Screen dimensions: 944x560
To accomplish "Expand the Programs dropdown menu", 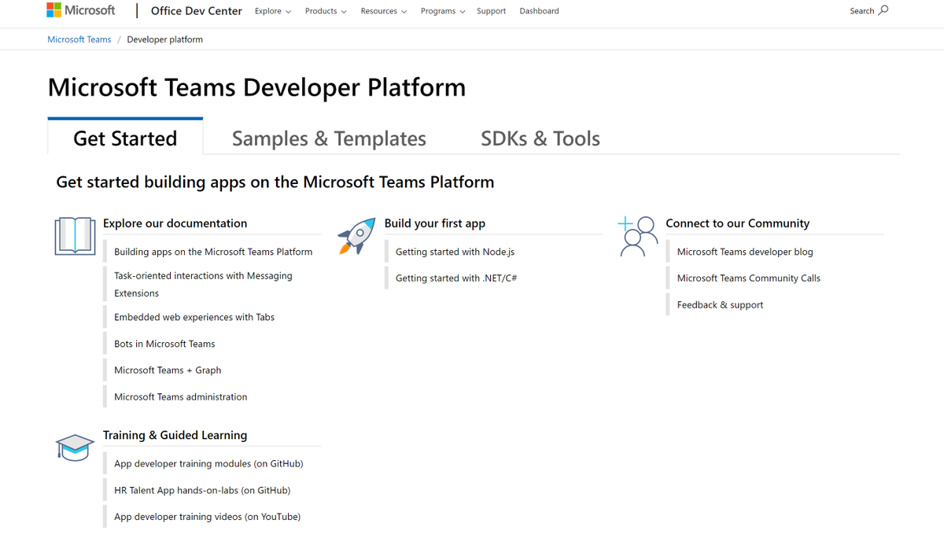I will [443, 11].
